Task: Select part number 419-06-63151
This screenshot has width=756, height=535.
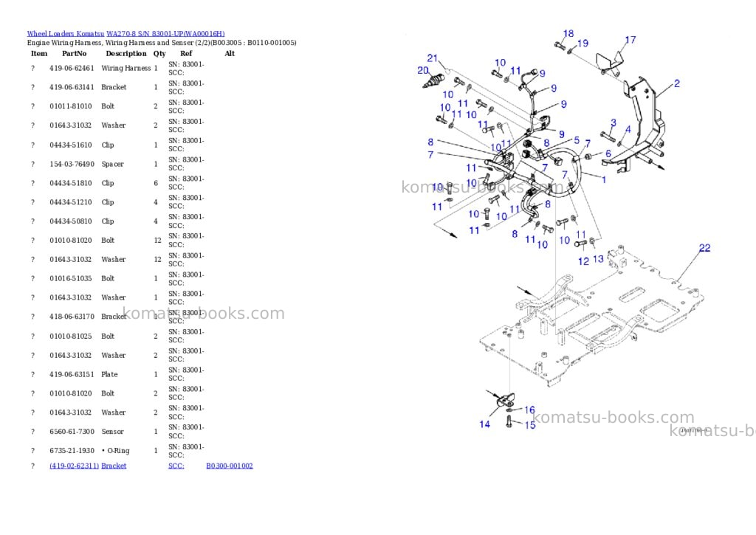Action: pos(72,374)
